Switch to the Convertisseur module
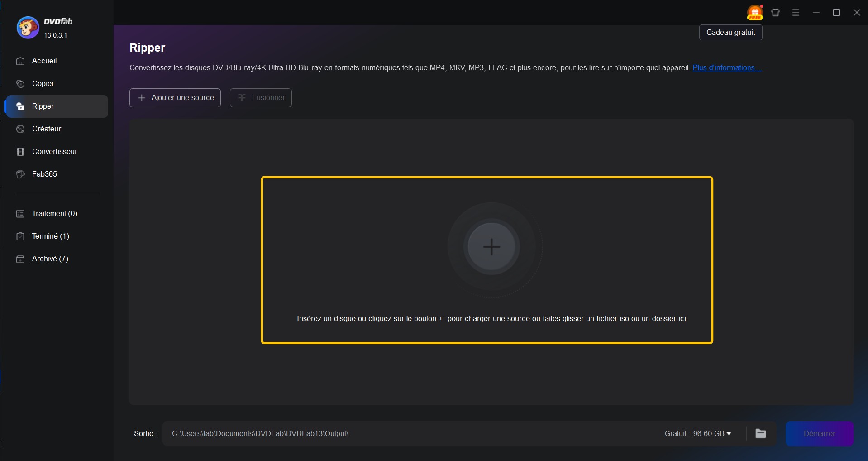Image resolution: width=868 pixels, height=461 pixels. tap(57, 152)
